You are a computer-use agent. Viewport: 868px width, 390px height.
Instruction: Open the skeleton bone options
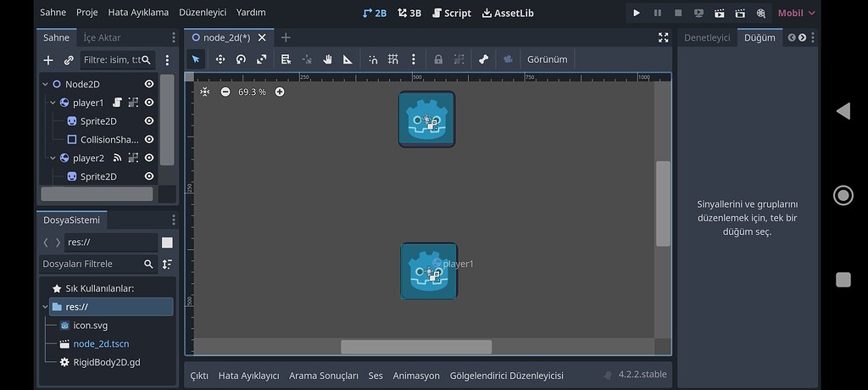pyautogui.click(x=483, y=59)
